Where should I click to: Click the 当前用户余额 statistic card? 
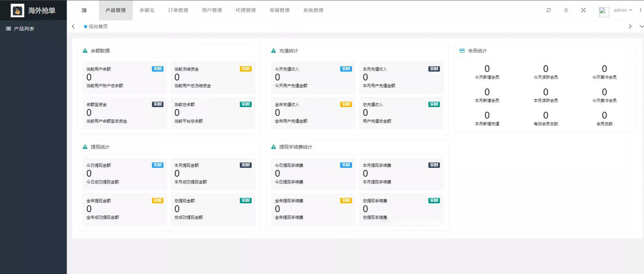124,77
